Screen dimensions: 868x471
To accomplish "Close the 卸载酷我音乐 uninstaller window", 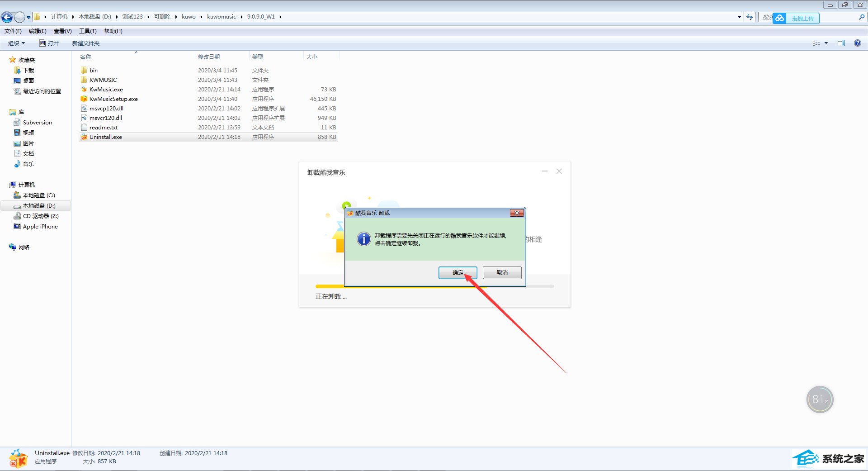I will [x=559, y=171].
